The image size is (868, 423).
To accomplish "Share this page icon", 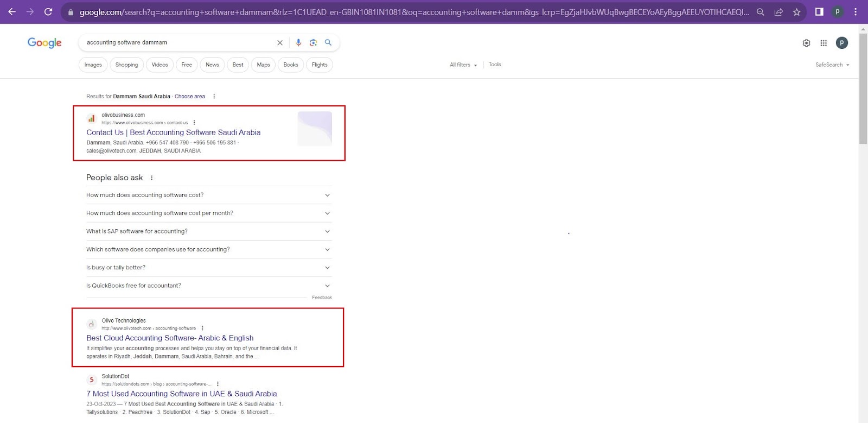I will [778, 12].
